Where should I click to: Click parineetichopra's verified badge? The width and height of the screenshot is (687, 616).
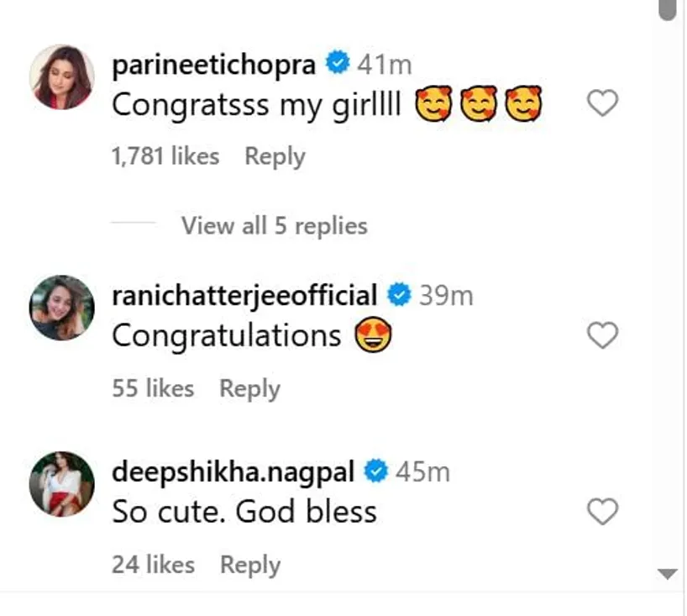click(x=338, y=65)
